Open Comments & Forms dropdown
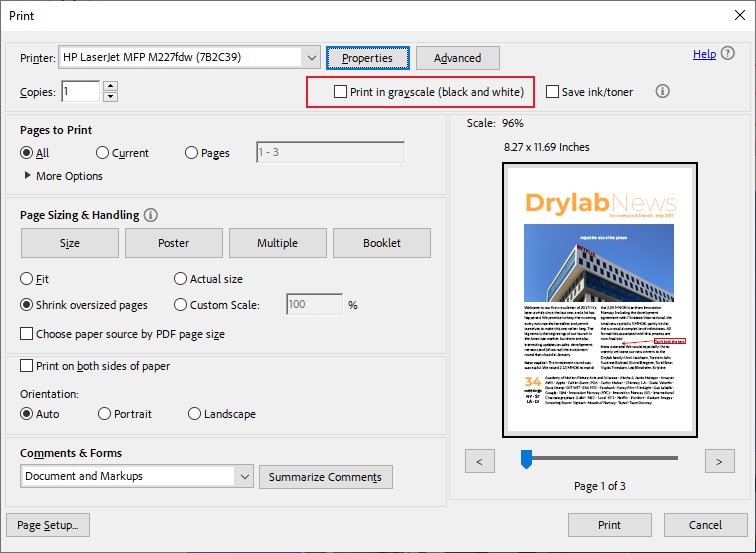The width and height of the screenshot is (756, 553). (x=137, y=476)
